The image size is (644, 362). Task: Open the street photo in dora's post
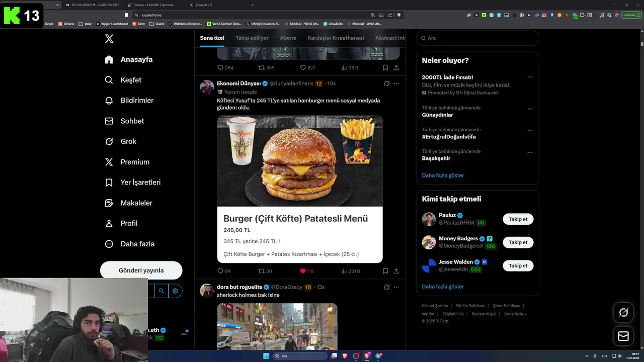click(277, 326)
